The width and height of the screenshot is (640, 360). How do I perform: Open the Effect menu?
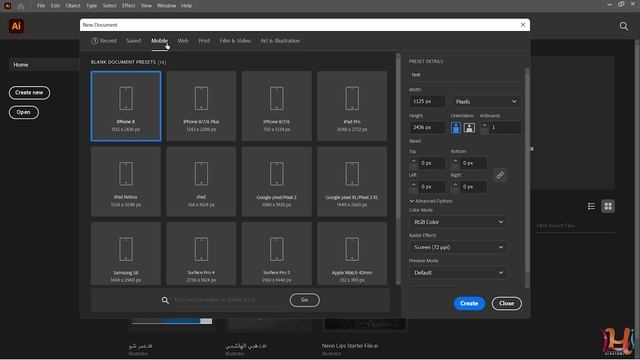(x=129, y=6)
